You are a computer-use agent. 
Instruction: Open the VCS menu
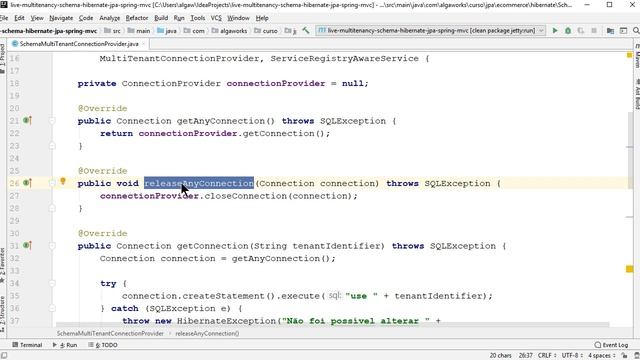pyautogui.click(x=216, y=18)
